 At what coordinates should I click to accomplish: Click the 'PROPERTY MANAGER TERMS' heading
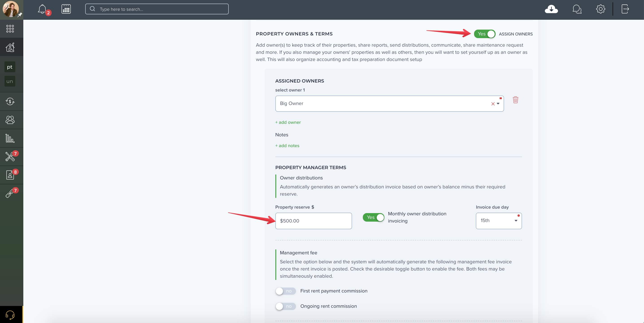pyautogui.click(x=311, y=168)
